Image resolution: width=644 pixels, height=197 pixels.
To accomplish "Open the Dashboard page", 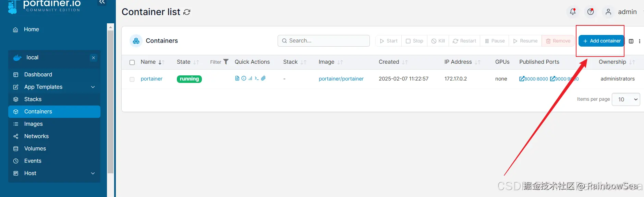I will tap(54, 75).
